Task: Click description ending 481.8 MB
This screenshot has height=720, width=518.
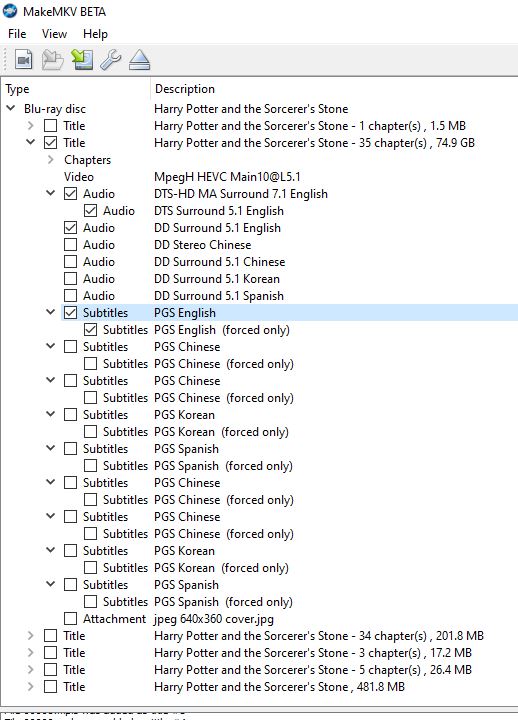Action: pyautogui.click(x=279, y=686)
